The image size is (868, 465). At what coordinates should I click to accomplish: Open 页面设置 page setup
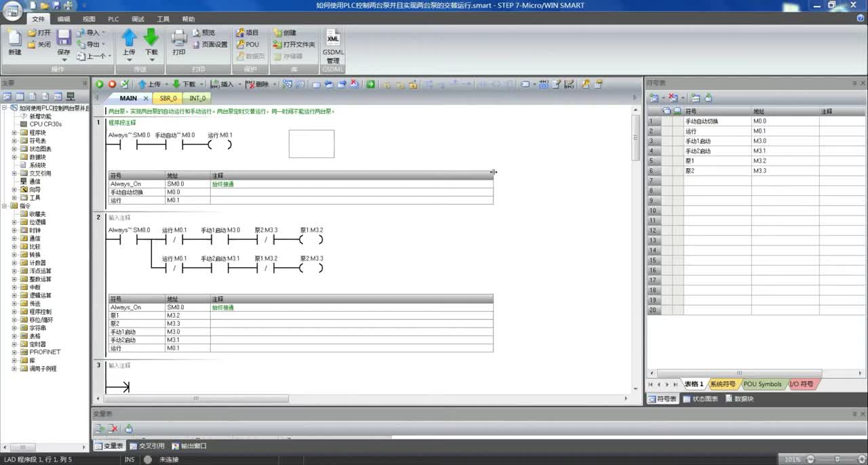(210, 44)
